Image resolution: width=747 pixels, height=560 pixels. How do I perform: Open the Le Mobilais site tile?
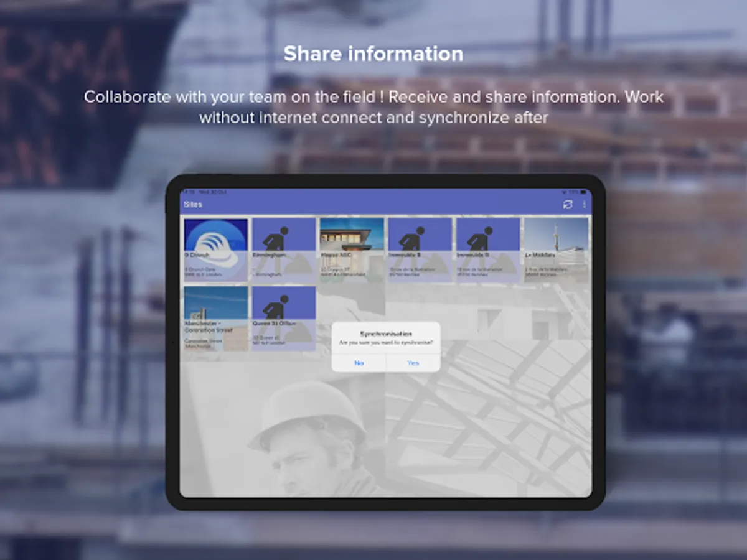[556, 250]
